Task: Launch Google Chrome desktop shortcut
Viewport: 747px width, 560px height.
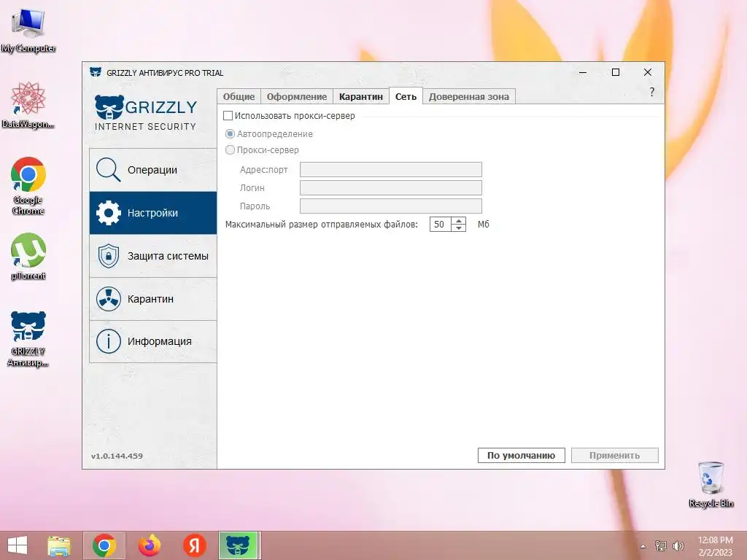Action: (28, 186)
